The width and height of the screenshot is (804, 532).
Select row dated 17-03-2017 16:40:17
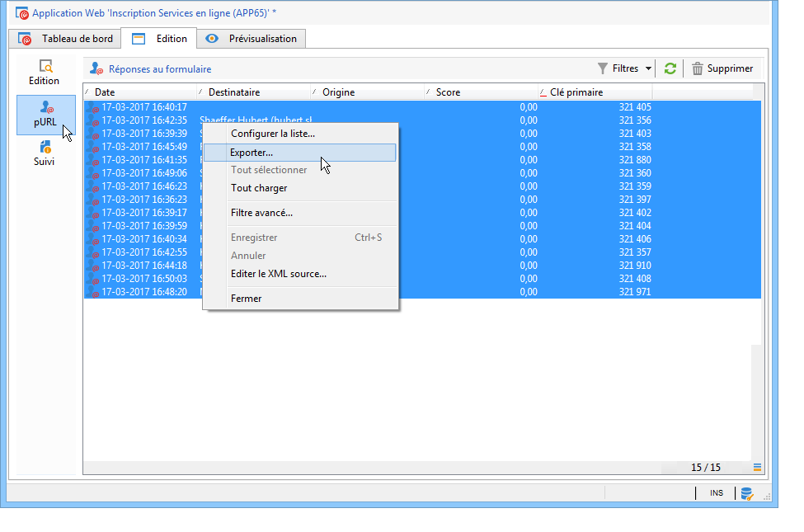point(422,106)
